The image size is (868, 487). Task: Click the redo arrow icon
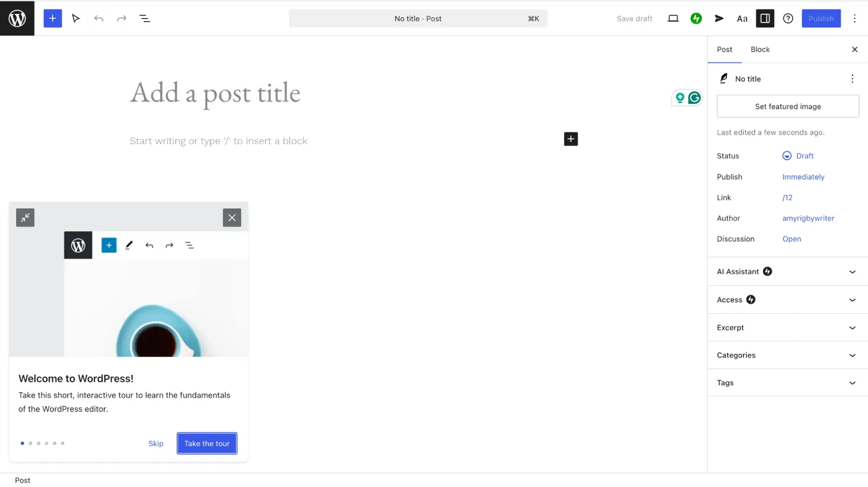tap(122, 18)
